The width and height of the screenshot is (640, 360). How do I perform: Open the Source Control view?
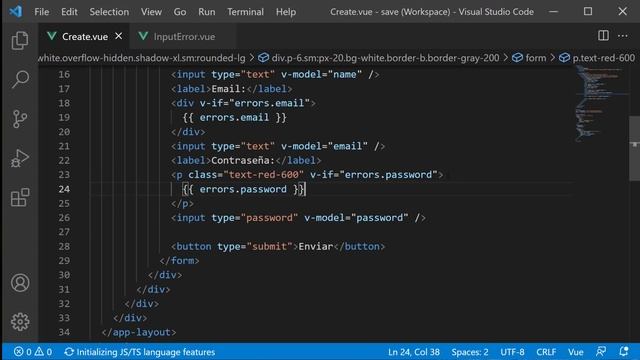(20, 119)
